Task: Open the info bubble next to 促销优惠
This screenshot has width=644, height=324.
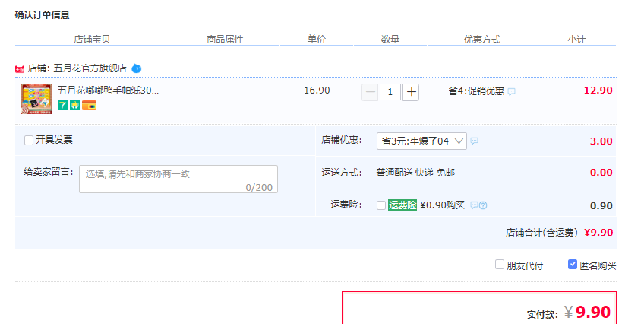Action: pos(511,92)
